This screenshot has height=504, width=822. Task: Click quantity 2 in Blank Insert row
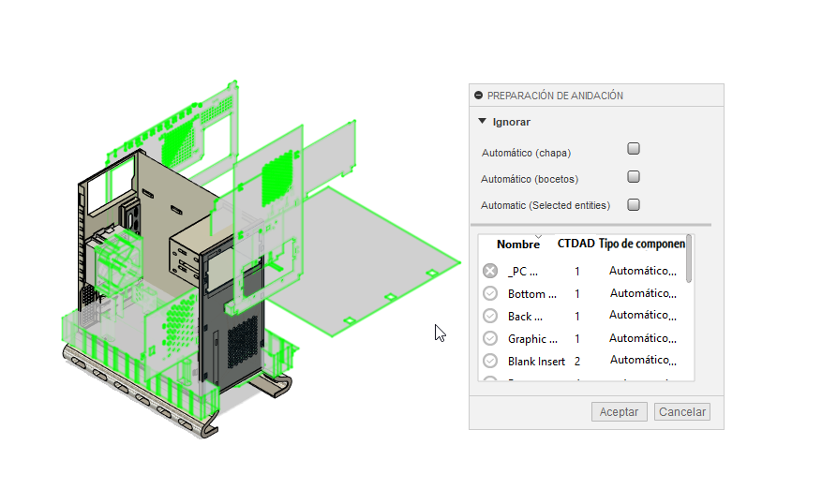tap(577, 362)
